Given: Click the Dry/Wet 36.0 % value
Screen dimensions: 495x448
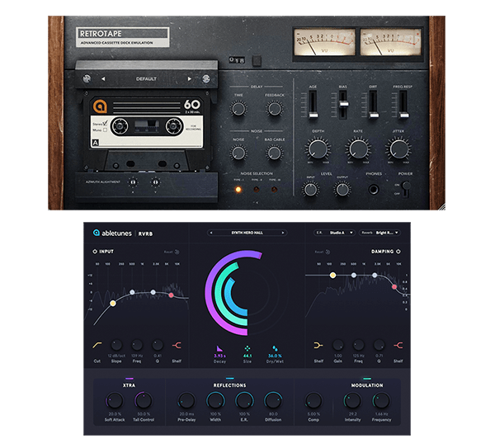Looking at the screenshot, I should click(275, 356).
